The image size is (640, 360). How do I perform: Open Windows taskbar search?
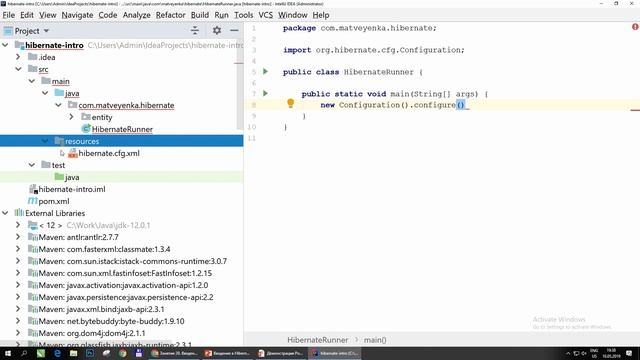tap(24, 353)
